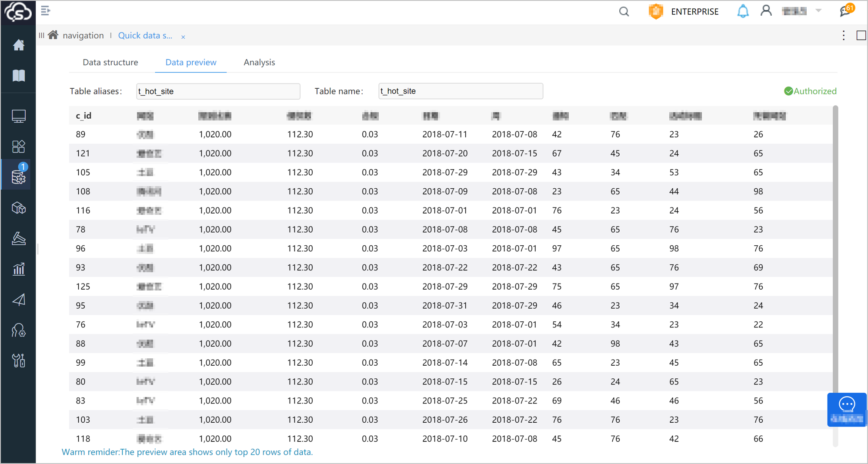868x464 pixels.
Task: Open the notification bell
Action: coord(743,11)
